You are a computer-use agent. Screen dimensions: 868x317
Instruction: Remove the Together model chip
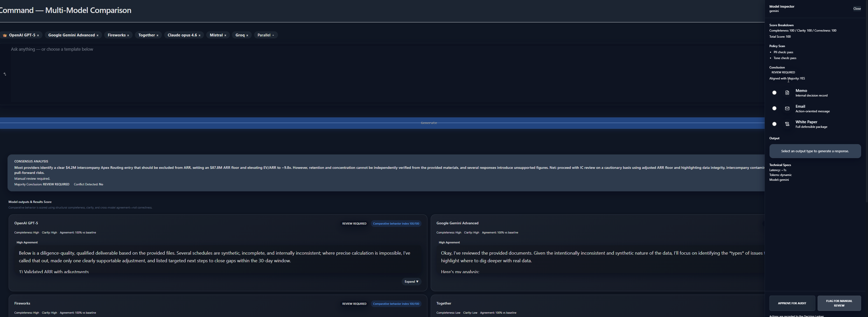click(157, 35)
